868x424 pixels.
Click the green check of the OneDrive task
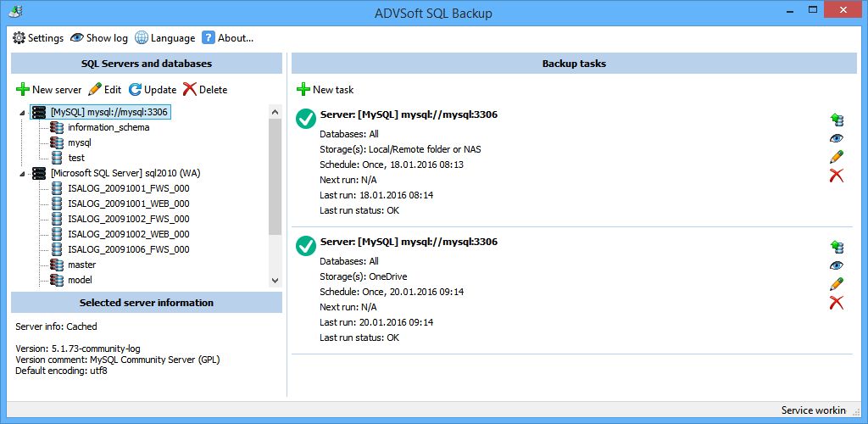point(305,246)
